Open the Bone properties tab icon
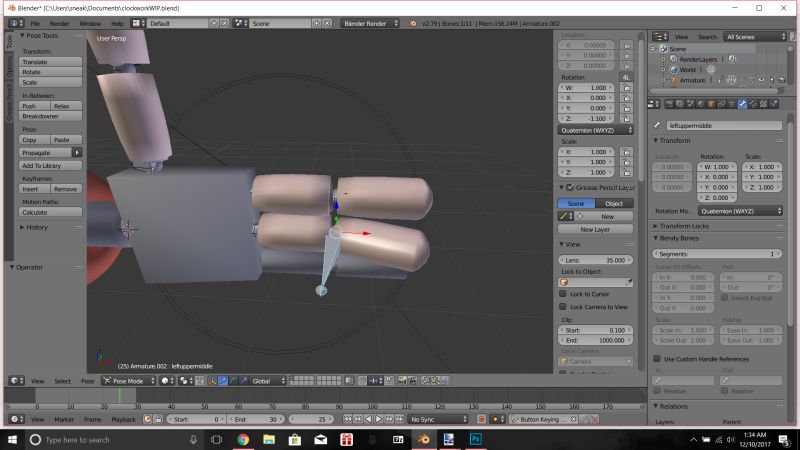 [742, 104]
